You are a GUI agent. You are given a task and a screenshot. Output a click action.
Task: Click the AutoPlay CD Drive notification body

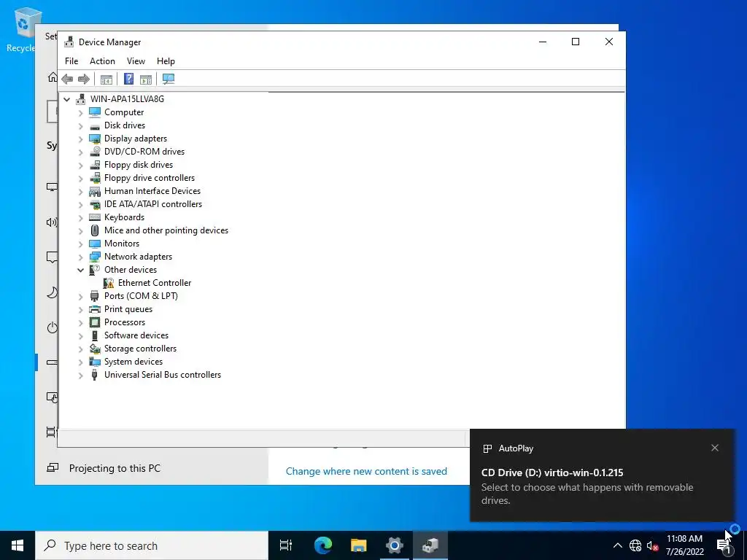602,486
